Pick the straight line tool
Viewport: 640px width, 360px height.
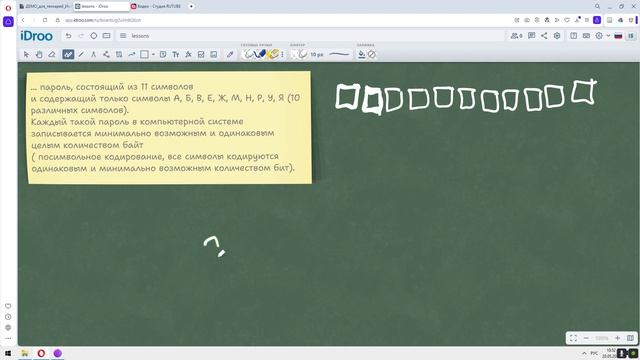click(x=81, y=54)
